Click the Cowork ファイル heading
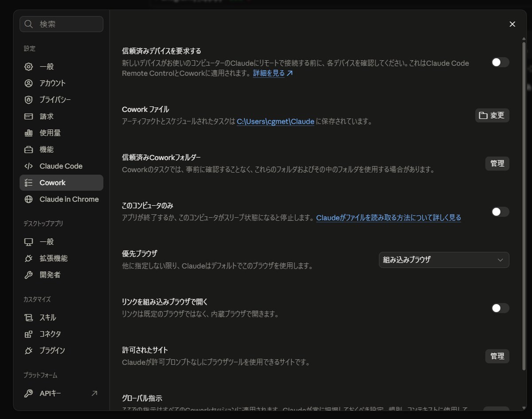This screenshot has height=419, width=532. click(x=145, y=109)
